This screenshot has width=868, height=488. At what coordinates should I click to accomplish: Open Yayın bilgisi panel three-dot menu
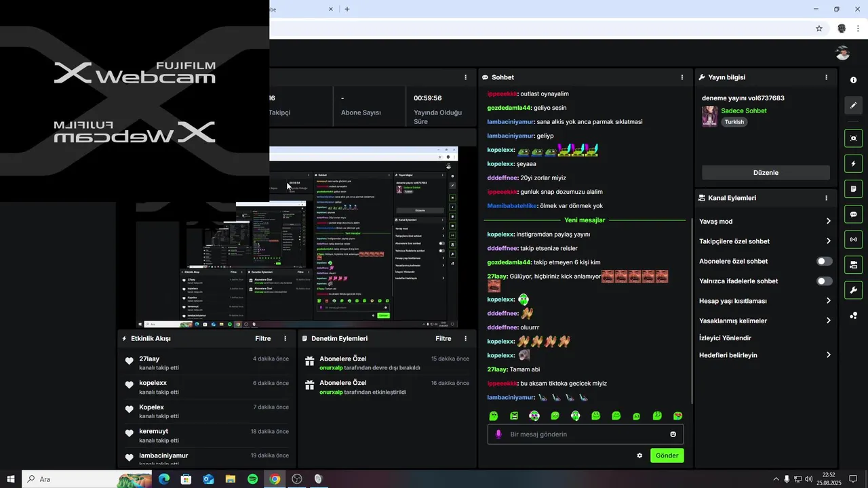click(x=826, y=77)
